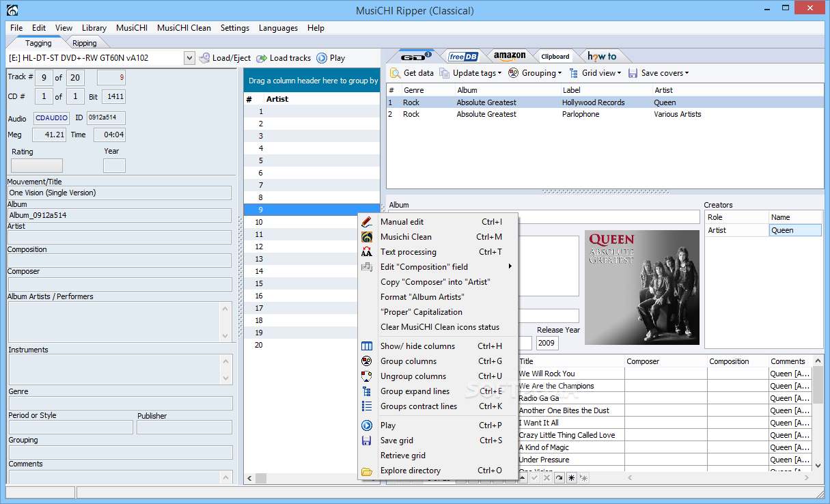The height and width of the screenshot is (504, 830).
Task: Open the File menu
Action: [x=16, y=28]
